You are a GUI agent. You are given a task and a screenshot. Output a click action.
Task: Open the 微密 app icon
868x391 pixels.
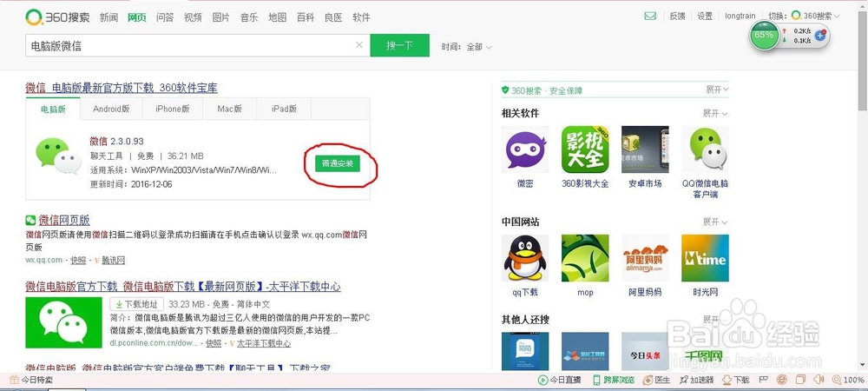525,149
